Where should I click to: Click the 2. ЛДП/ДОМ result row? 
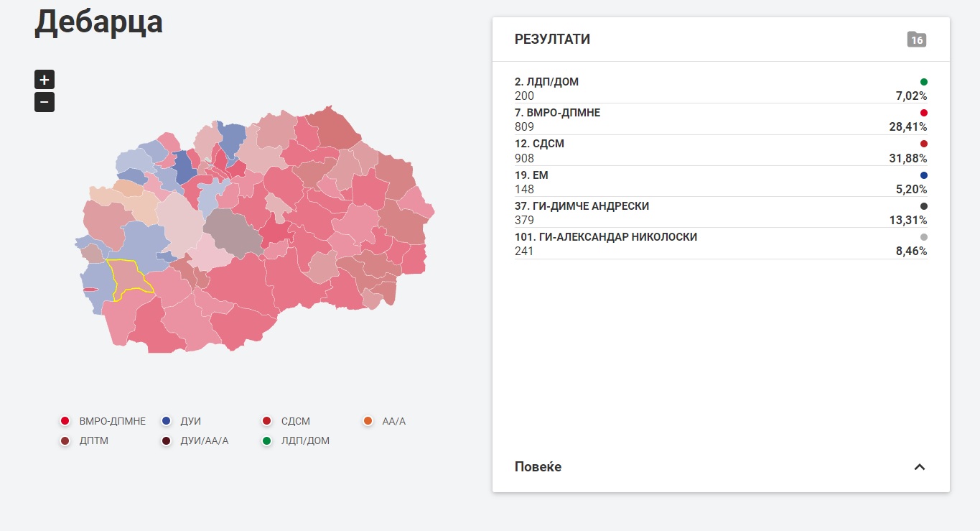721,88
